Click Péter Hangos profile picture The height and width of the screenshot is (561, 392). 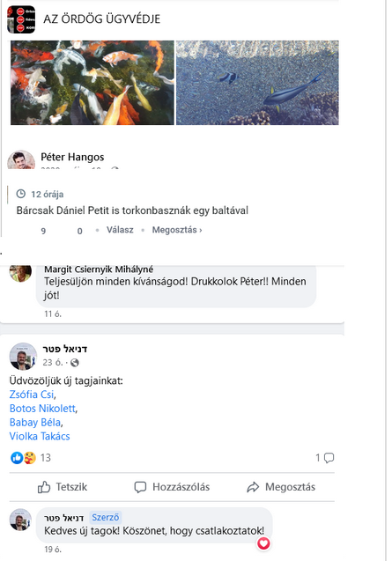click(21, 159)
